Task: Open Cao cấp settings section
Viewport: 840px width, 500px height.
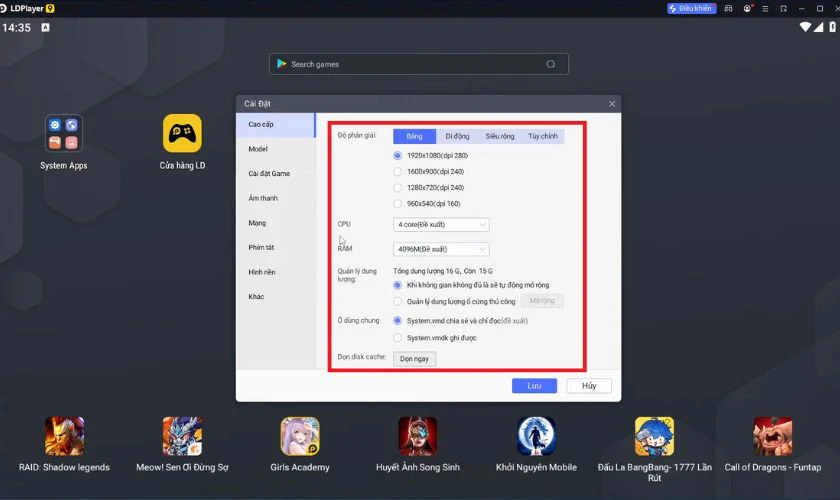Action: (x=275, y=124)
